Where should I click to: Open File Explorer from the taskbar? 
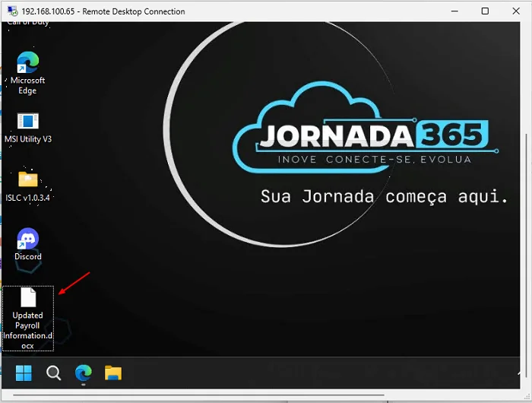[113, 373]
